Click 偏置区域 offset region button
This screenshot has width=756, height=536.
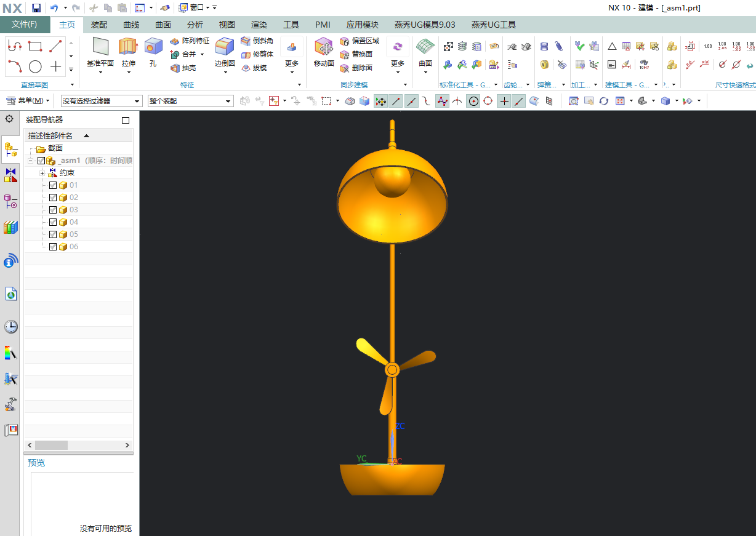[360, 41]
